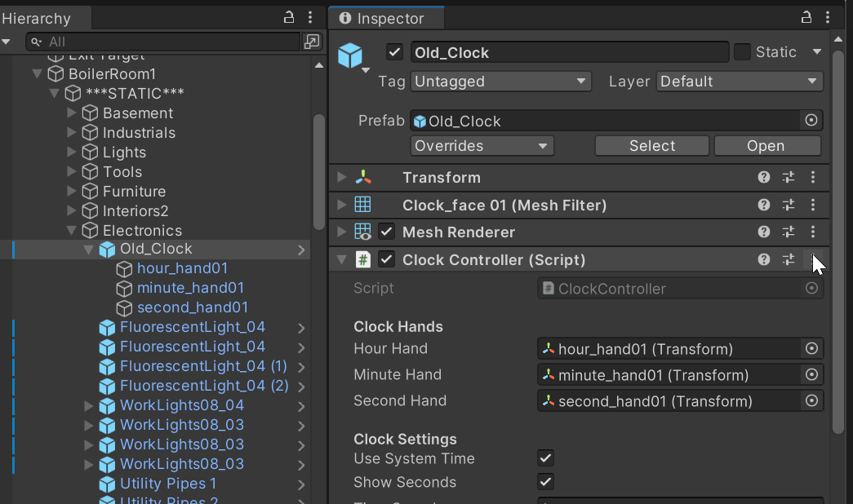Click the Hierarchy vertical scrollbar thumb
853x504 pixels.
tap(319, 172)
